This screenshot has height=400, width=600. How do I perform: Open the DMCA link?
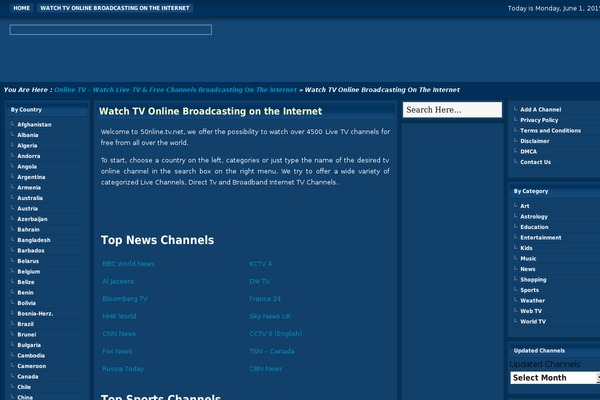click(528, 152)
